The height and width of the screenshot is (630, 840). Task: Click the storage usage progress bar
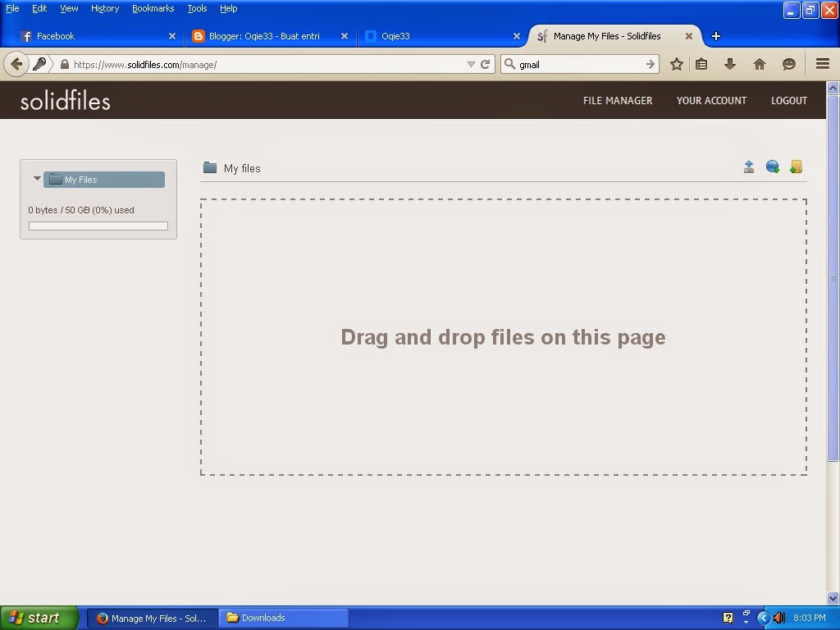click(98, 225)
